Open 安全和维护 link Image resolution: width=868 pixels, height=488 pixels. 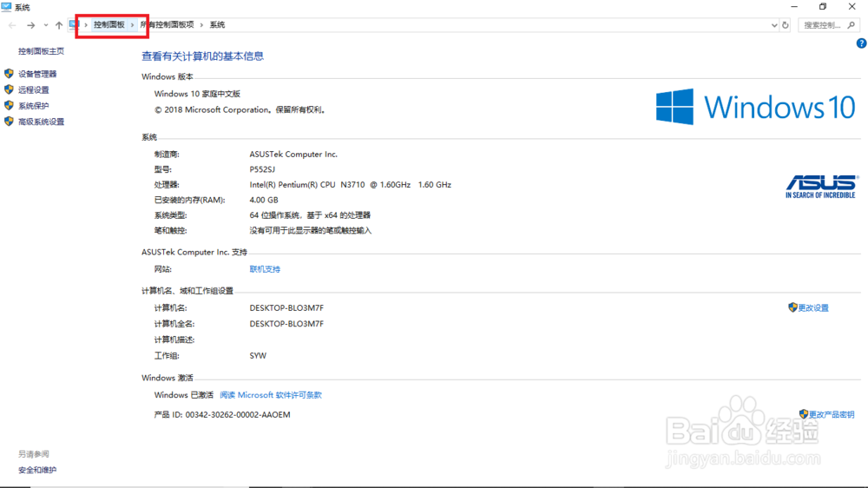[37, 471]
